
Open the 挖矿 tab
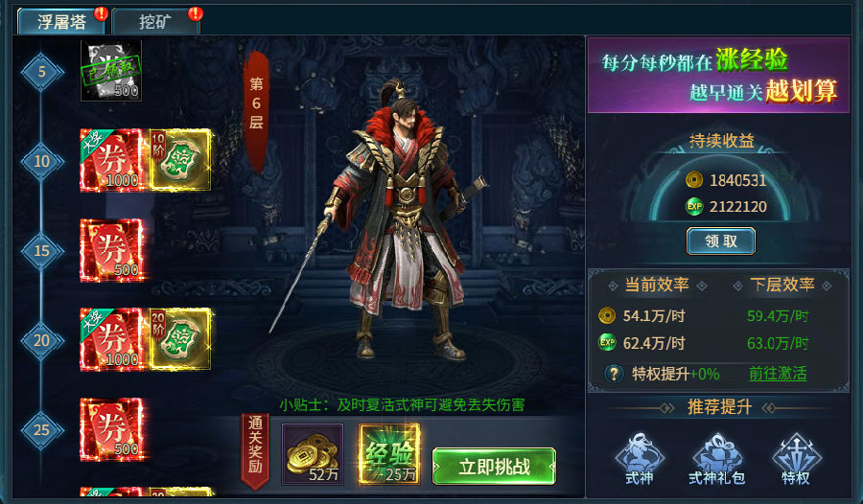[155, 22]
